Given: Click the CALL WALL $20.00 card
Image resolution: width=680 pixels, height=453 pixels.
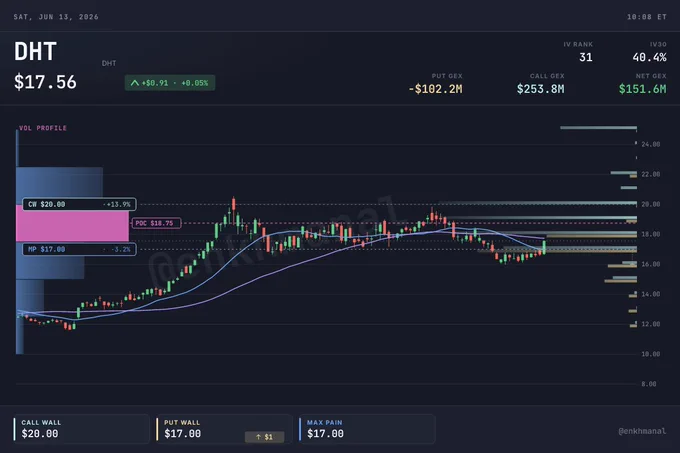Looking at the screenshot, I should 81,428.
